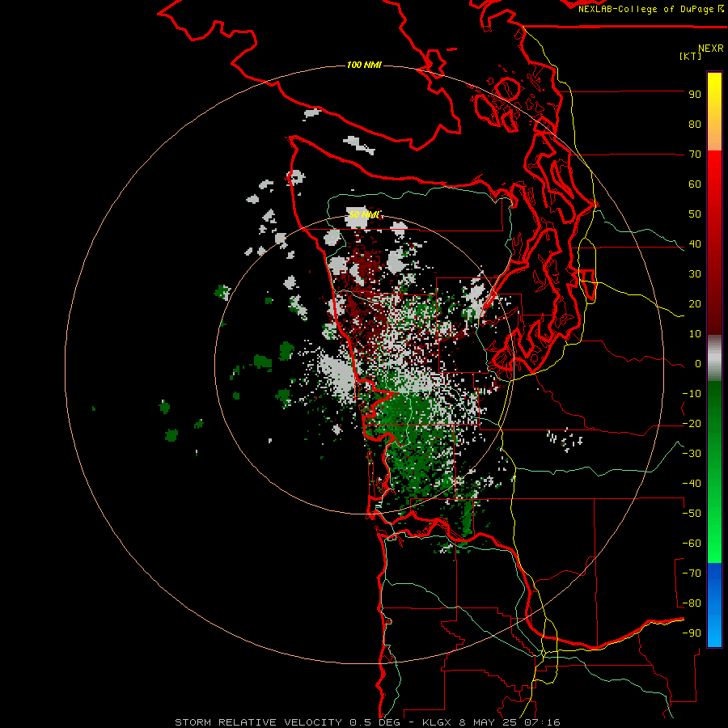Select the -50 value on the velocity scale
Image resolution: width=728 pixels, height=728 pixels.
(x=692, y=514)
